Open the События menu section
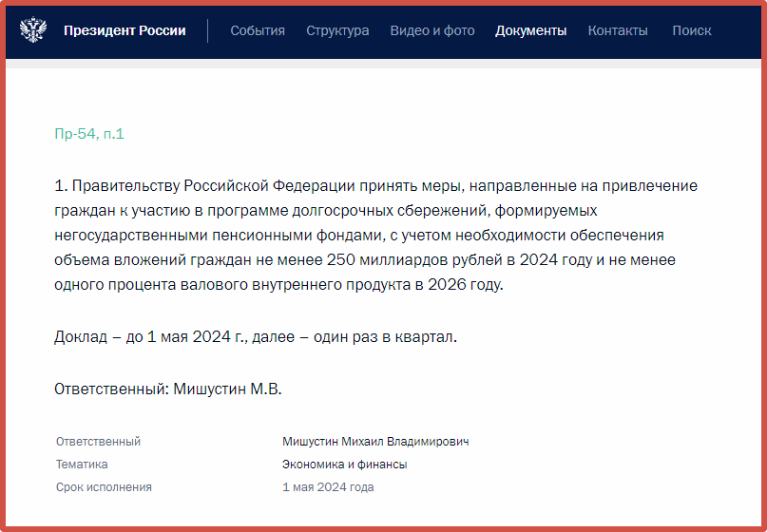Screen dimensions: 767x532 258,30
